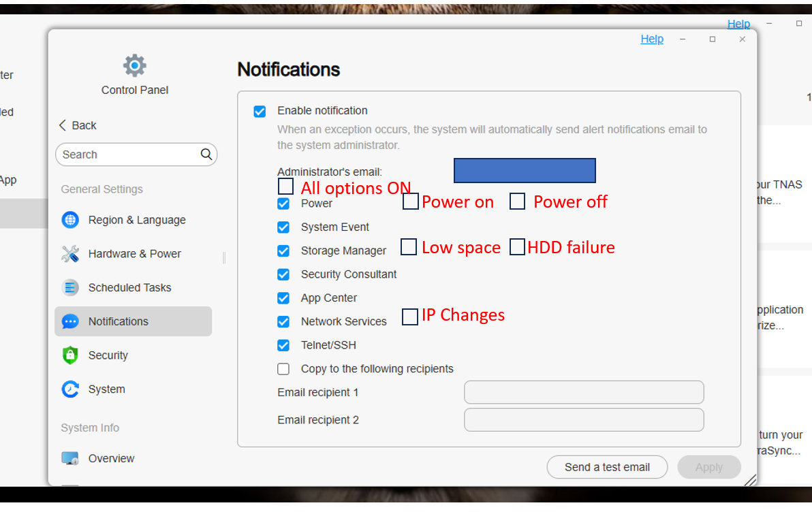The width and height of the screenshot is (812, 514).
Task: Minimize the Control Panel window
Action: click(683, 39)
